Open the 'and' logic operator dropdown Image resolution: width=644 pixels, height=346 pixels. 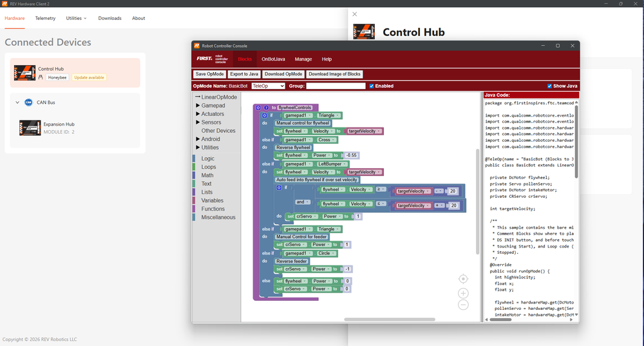pos(303,202)
